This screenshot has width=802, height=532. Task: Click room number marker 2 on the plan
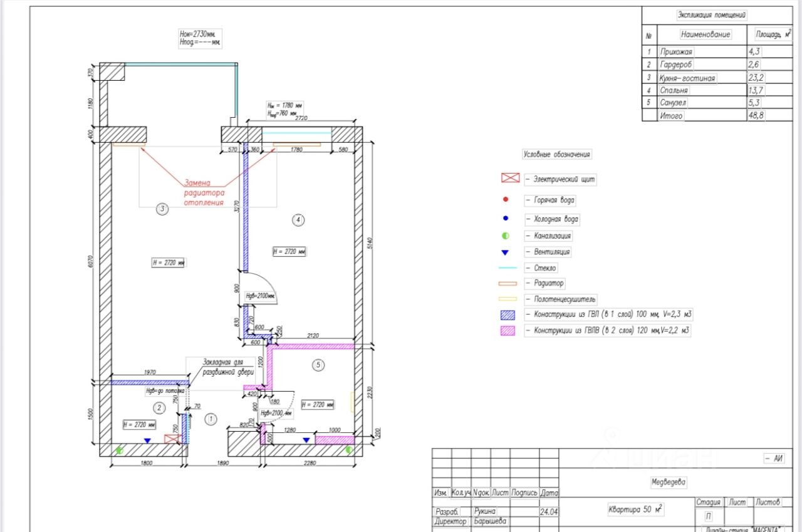pyautogui.click(x=159, y=407)
